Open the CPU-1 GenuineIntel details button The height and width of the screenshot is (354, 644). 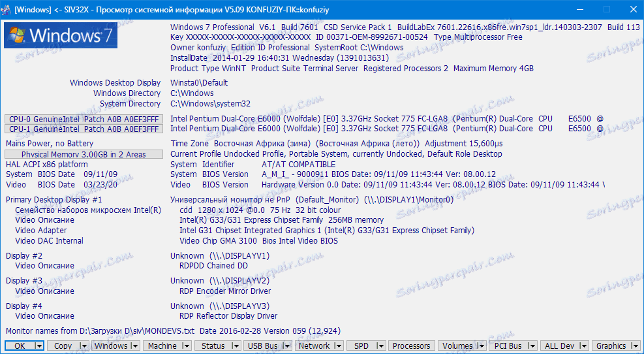coord(84,129)
